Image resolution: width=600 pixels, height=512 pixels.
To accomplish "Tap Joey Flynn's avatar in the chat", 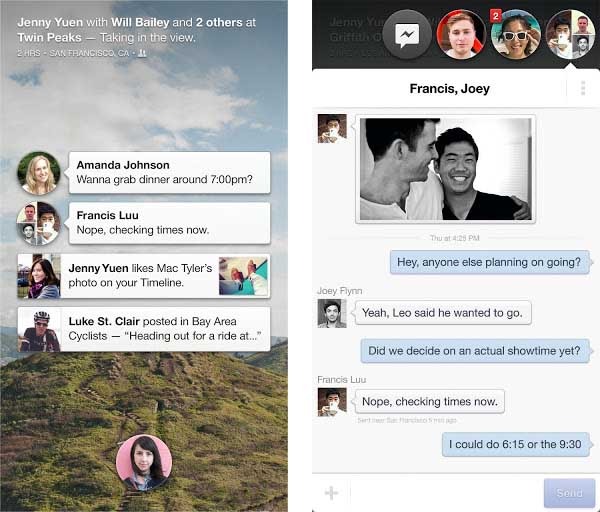I will pos(332,313).
